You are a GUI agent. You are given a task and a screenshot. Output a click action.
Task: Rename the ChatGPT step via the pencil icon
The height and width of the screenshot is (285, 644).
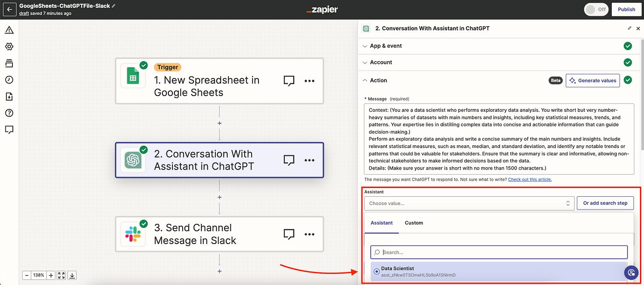(x=629, y=28)
